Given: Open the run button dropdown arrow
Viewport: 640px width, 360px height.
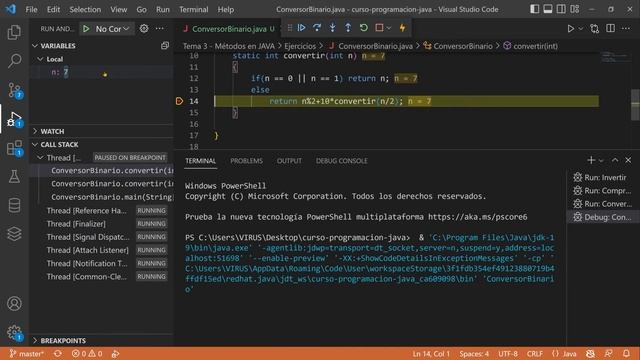Looking at the screenshot, I should pyautogui.click(x=581, y=29).
